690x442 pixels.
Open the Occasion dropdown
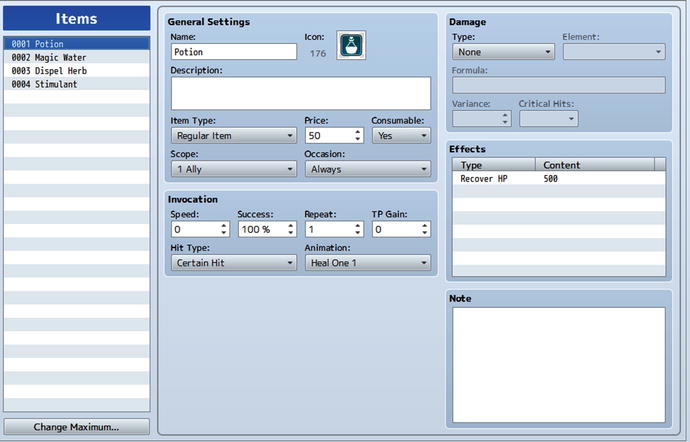(367, 169)
